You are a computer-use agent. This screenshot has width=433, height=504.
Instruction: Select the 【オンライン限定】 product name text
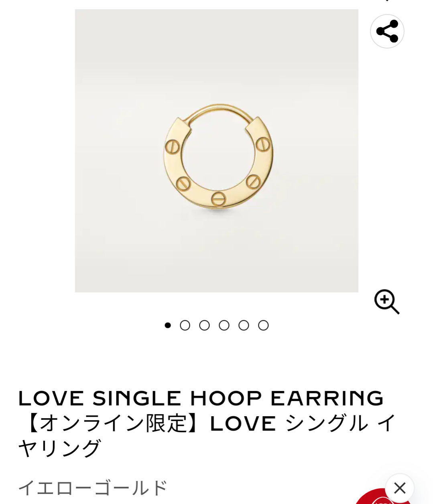coord(114,423)
